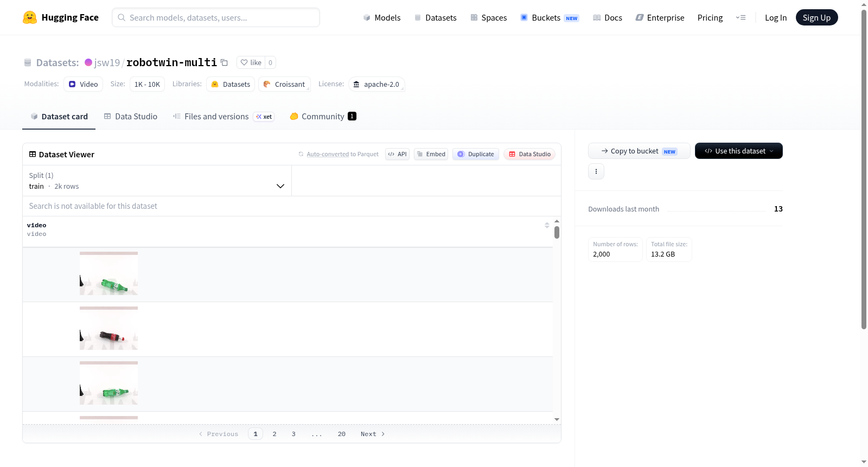This screenshot has height=467, width=868.
Task: Jump to page 20 of rows
Action: click(x=342, y=434)
